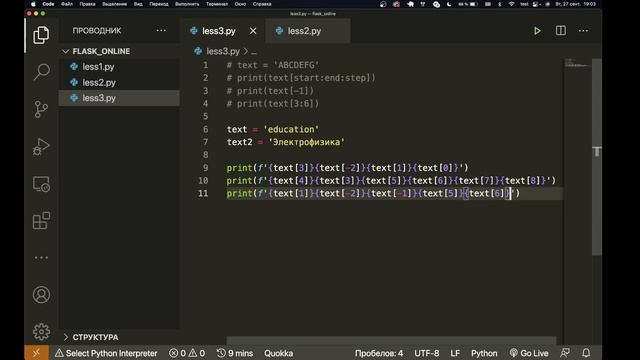Image resolution: width=640 pixels, height=360 pixels.
Task: Close the less3.py tab
Action: (x=253, y=31)
